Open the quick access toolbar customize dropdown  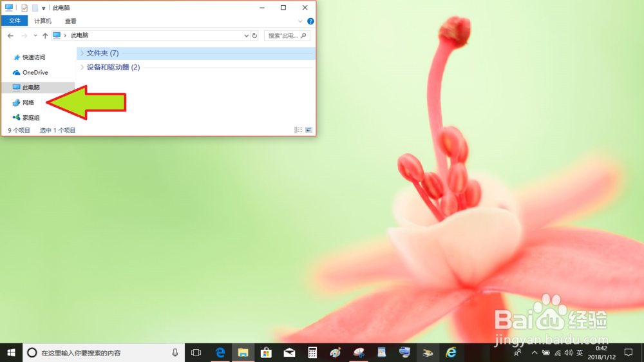click(44, 8)
